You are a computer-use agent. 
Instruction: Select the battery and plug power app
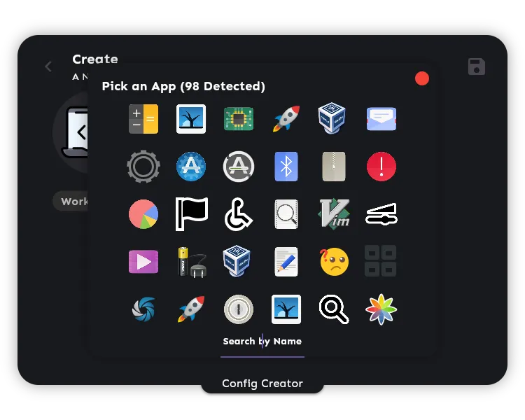(192, 262)
